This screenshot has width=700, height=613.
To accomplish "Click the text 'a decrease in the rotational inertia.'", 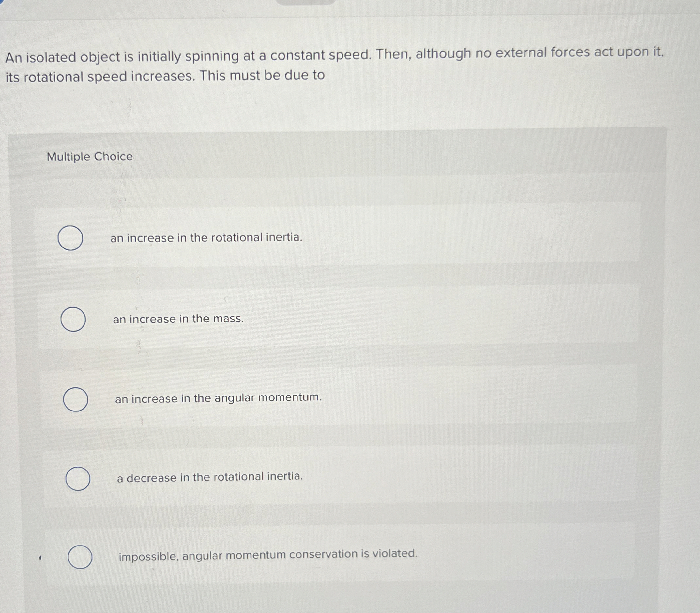I will coord(210,477).
